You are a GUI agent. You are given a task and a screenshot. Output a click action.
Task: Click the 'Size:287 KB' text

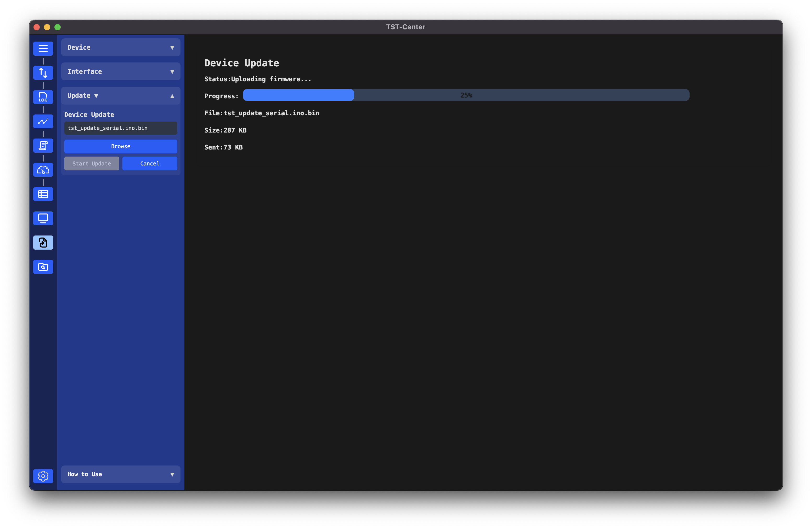(225, 130)
